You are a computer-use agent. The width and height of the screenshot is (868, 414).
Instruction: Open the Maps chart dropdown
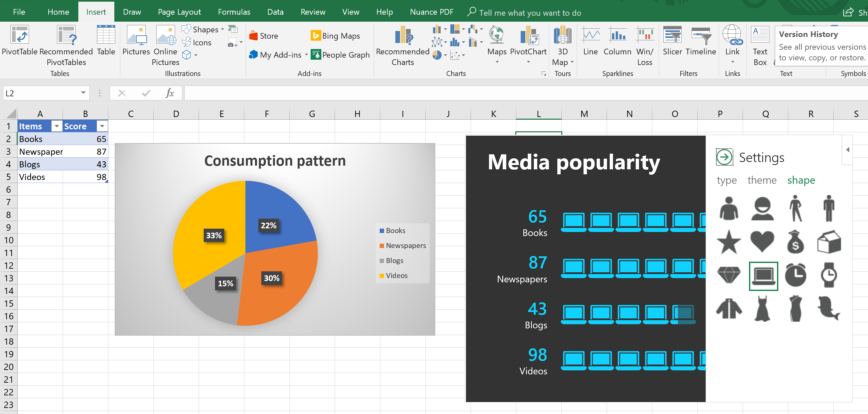pos(497,62)
